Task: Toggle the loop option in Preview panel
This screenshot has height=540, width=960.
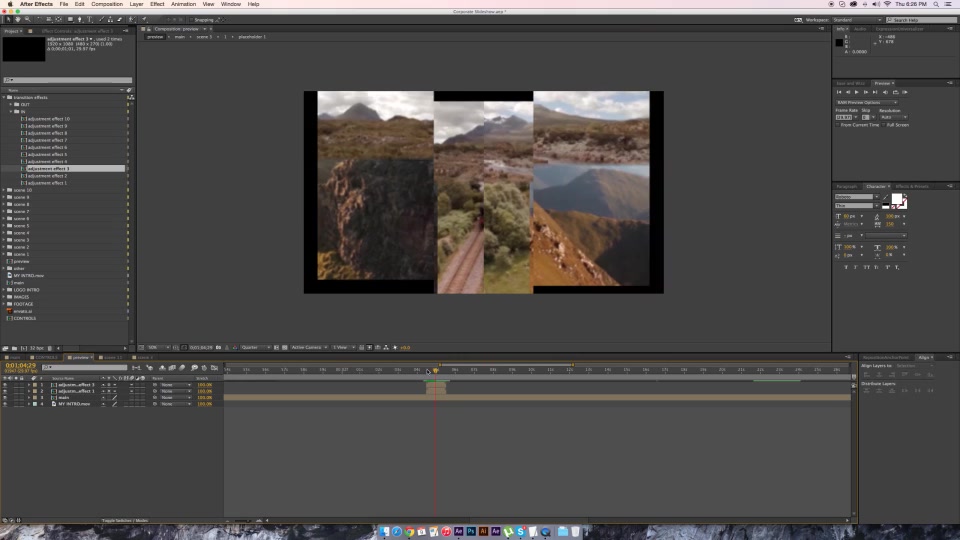Action: (x=896, y=92)
